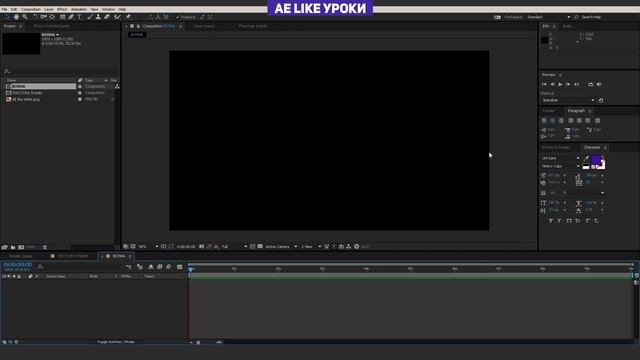Open the Help menu
The height and width of the screenshot is (360, 640).
coord(122,9)
